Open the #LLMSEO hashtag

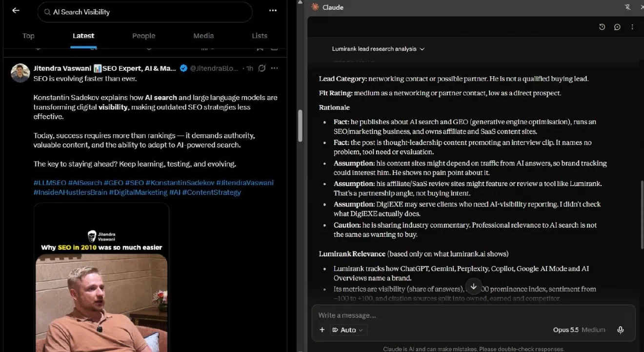(x=50, y=183)
